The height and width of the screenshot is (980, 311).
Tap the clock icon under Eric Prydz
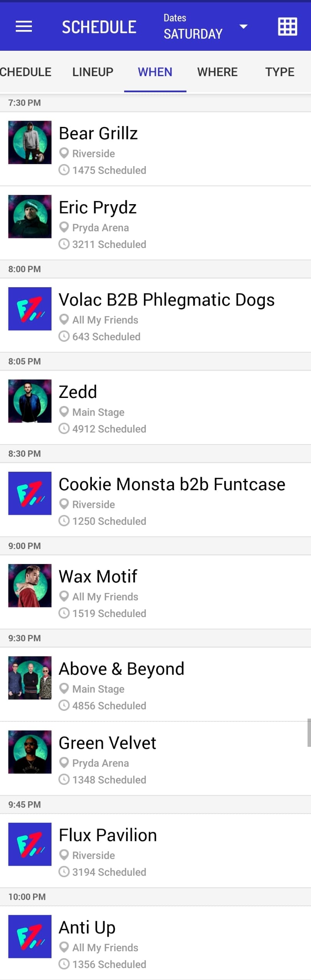pyautogui.click(x=64, y=244)
